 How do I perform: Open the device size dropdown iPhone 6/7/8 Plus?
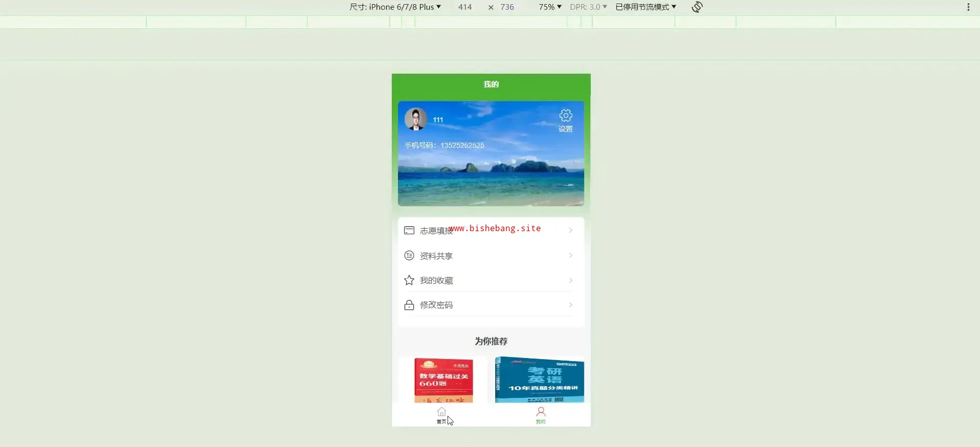[x=395, y=7]
